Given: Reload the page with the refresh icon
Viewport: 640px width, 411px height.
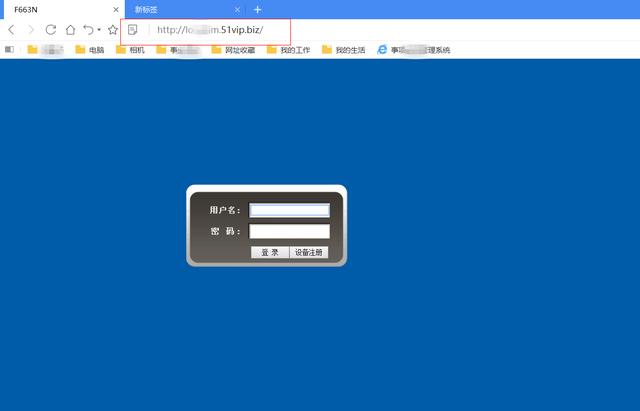Looking at the screenshot, I should [x=51, y=30].
